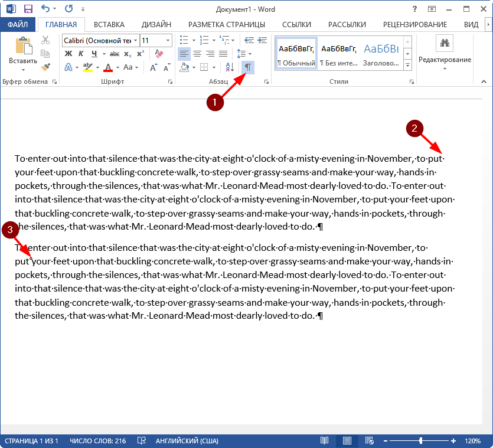Expand the line spacing dropdown

tap(250, 54)
